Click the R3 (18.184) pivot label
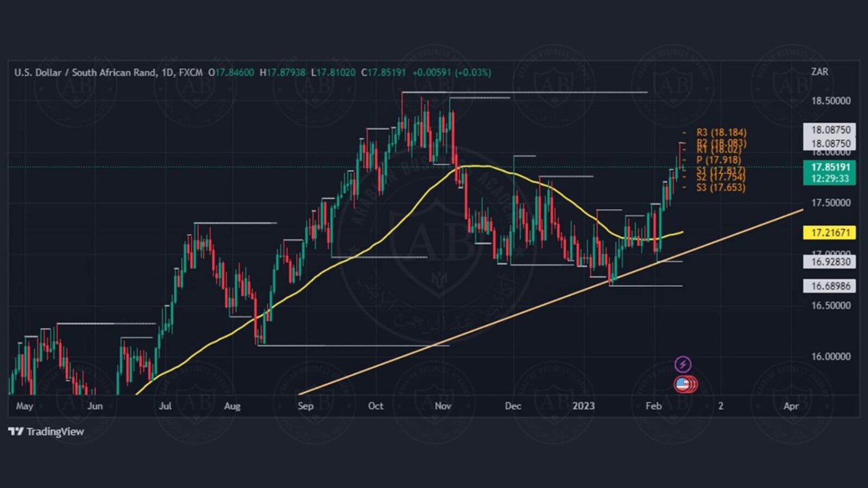The width and height of the screenshot is (868, 488). (x=721, y=132)
